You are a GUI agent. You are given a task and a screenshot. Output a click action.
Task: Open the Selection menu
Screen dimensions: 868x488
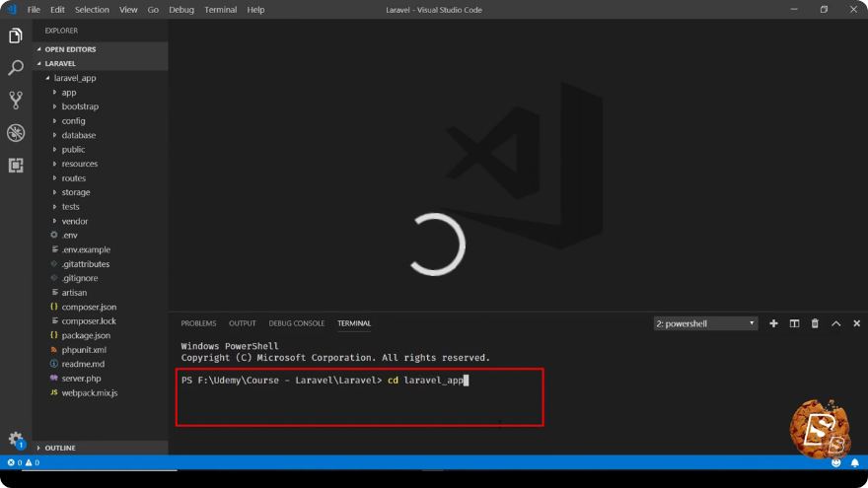pyautogui.click(x=92, y=10)
